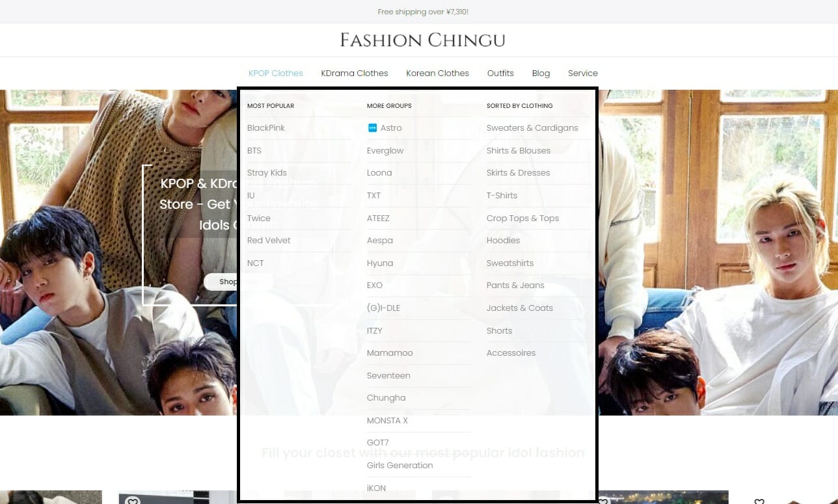Select EXO in the groups list

point(375,285)
